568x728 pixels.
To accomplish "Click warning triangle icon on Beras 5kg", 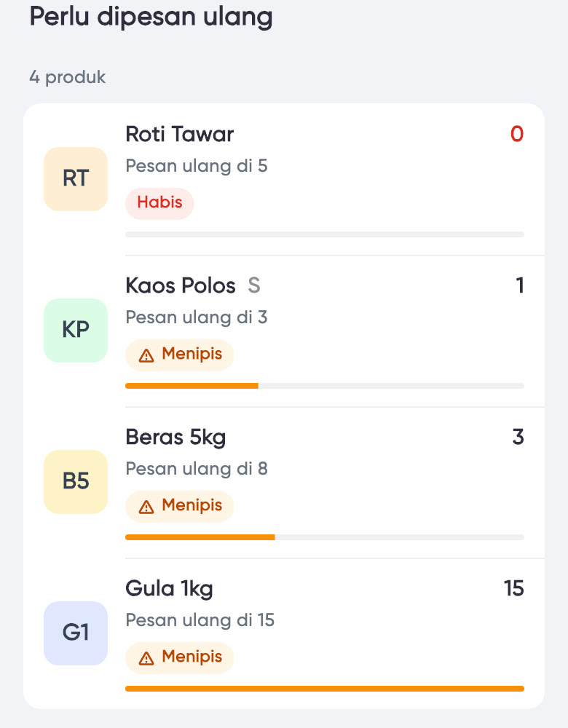I will tap(146, 507).
